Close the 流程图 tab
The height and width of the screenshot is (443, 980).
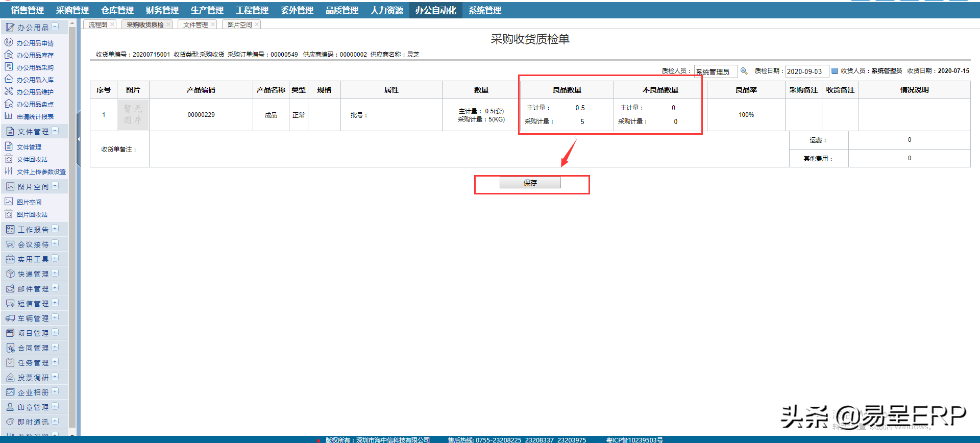(112, 24)
